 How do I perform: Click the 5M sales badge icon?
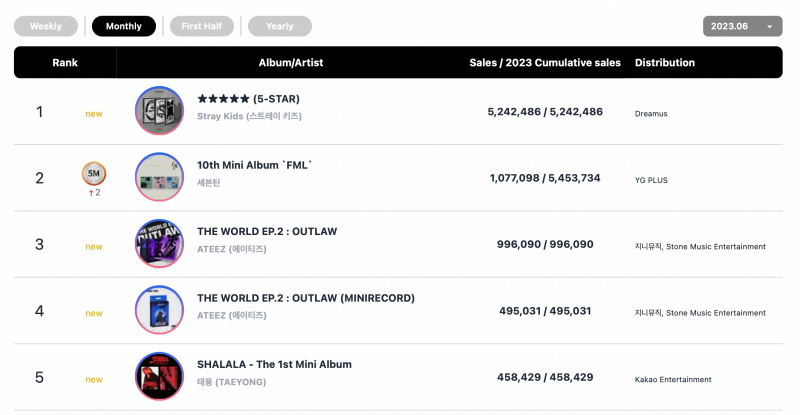click(94, 174)
